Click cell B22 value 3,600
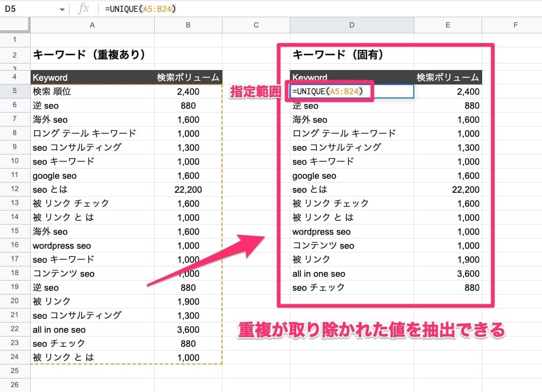 [188, 330]
